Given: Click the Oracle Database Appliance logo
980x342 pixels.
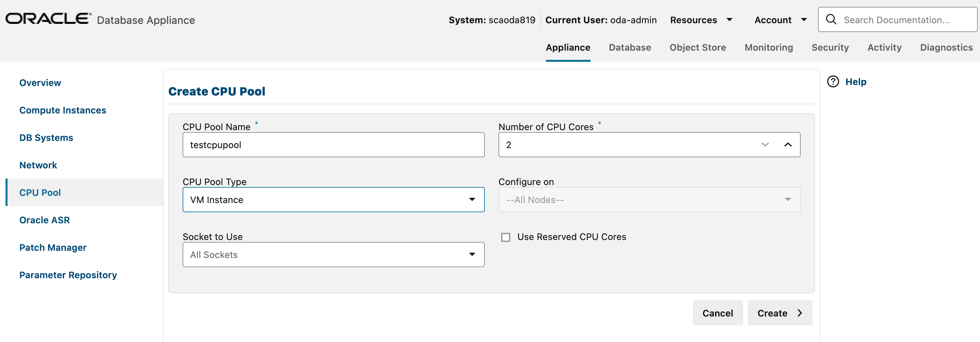Looking at the screenshot, I should tap(48, 18).
